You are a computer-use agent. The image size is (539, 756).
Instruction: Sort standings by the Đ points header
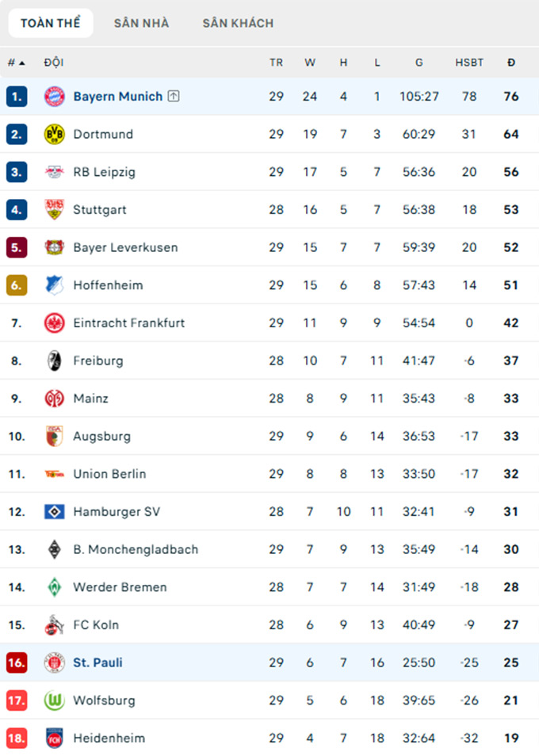511,62
